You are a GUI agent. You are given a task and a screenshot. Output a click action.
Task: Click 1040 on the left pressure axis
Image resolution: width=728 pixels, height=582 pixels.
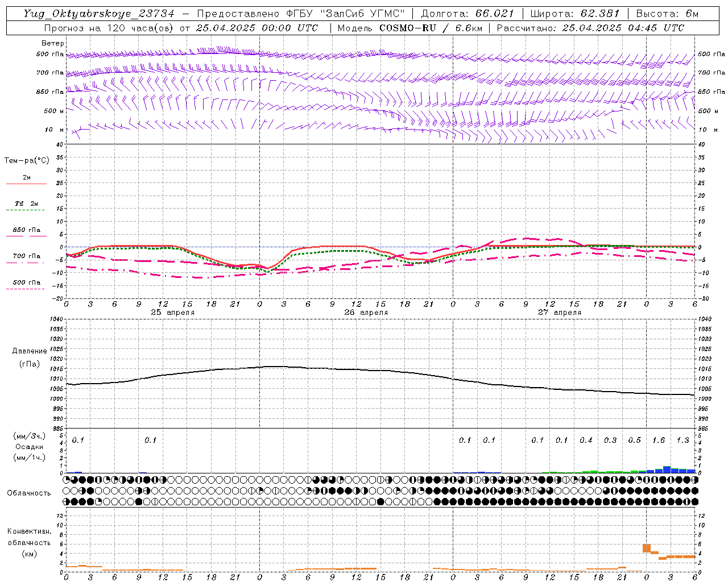click(57, 319)
